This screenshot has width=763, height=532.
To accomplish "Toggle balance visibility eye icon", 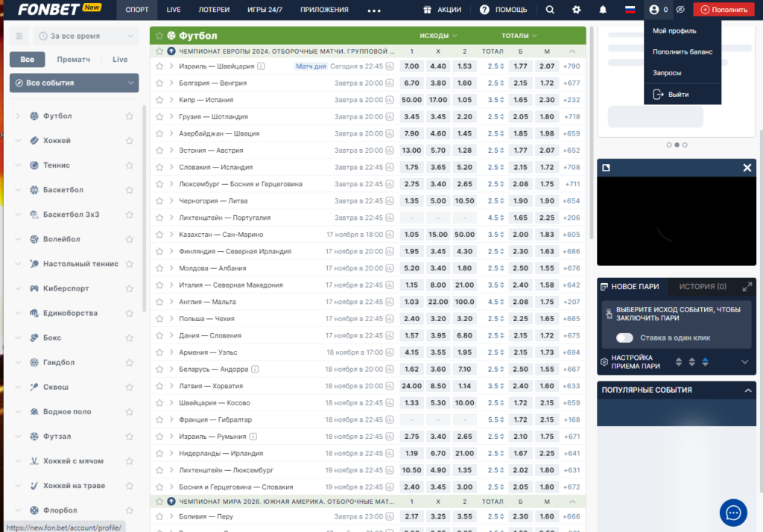I will click(680, 10).
